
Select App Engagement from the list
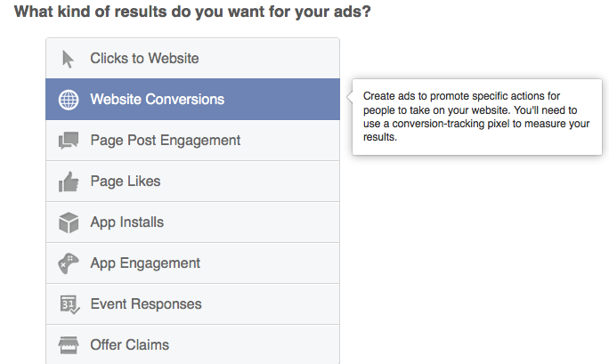192,263
